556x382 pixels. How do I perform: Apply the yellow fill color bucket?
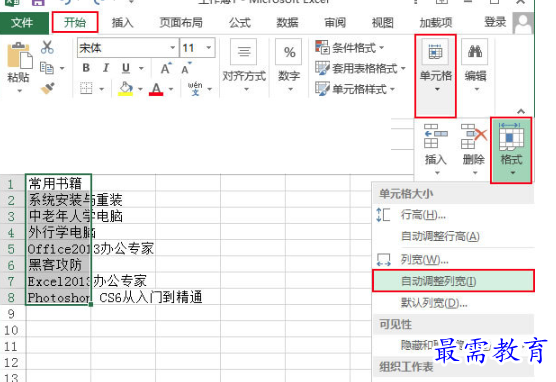click(126, 88)
